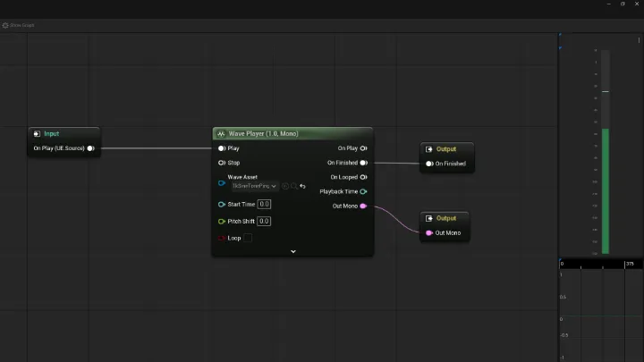The image size is (644, 362).
Task: Browse to Wave Asset in content browser
Action: coord(294,186)
